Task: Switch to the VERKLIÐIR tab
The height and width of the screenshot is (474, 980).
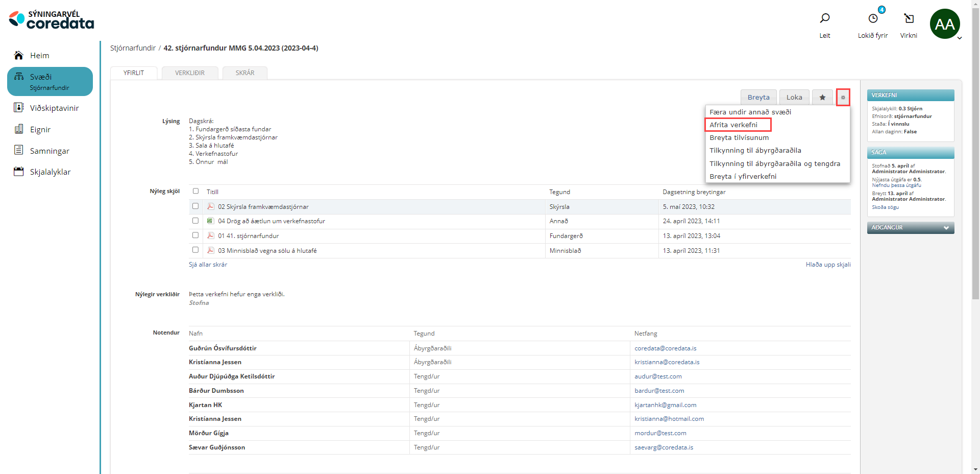Action: click(x=190, y=73)
